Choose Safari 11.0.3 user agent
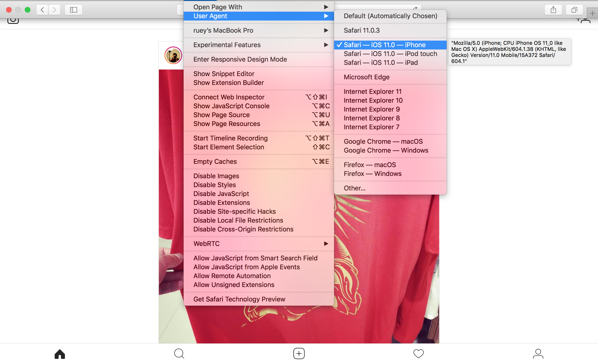The height and width of the screenshot is (364, 598). [390, 30]
